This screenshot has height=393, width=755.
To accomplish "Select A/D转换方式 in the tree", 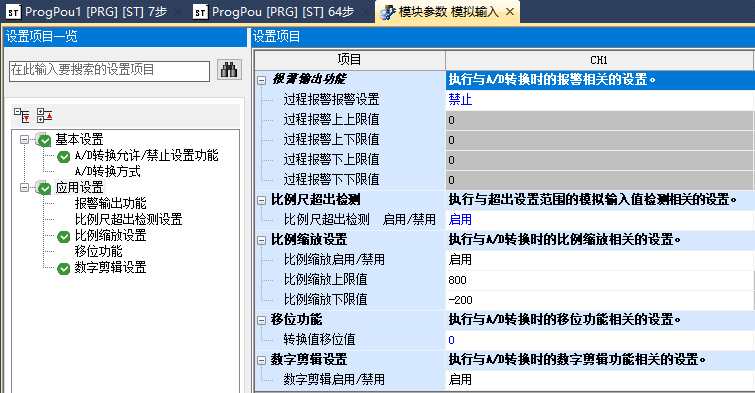I will (x=107, y=171).
